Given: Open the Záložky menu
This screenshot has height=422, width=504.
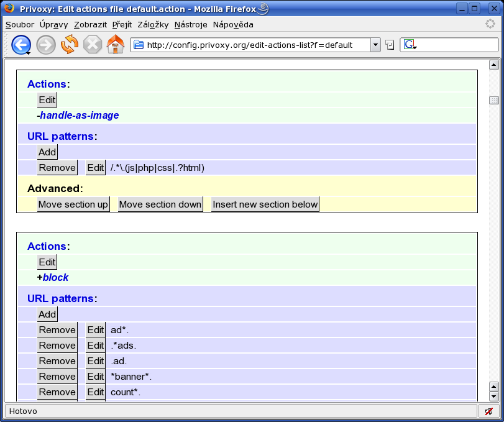Looking at the screenshot, I should 153,25.
